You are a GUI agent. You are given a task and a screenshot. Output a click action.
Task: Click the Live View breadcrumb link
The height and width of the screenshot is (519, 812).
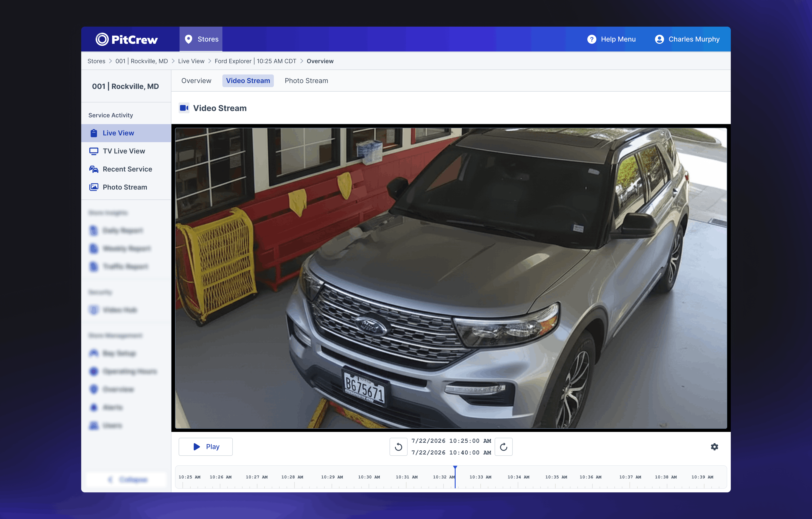pos(191,61)
